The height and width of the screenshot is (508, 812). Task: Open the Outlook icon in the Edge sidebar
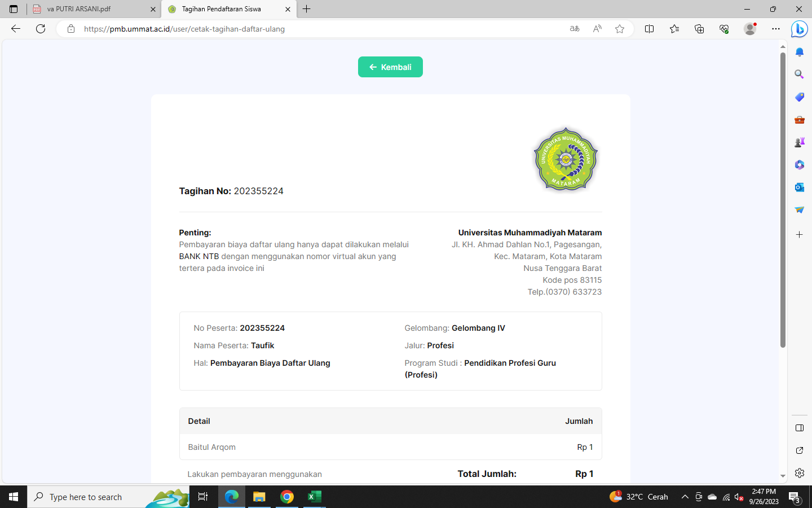[799, 187]
